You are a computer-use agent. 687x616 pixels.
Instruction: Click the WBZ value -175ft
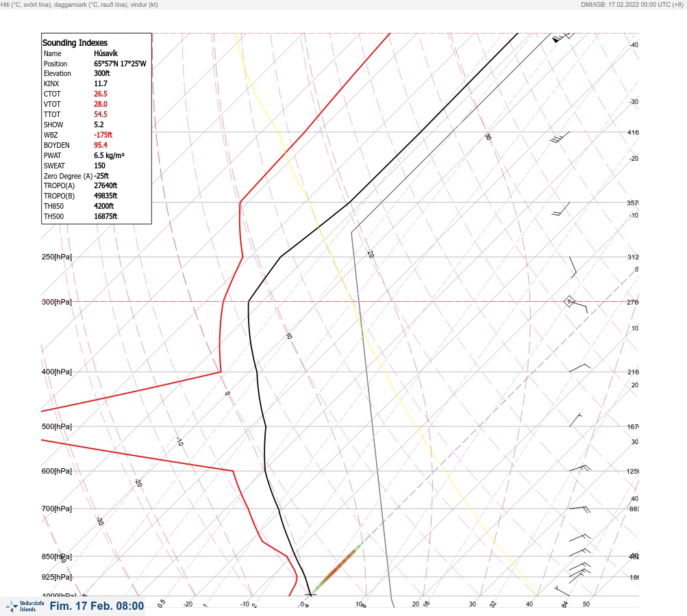click(x=103, y=135)
